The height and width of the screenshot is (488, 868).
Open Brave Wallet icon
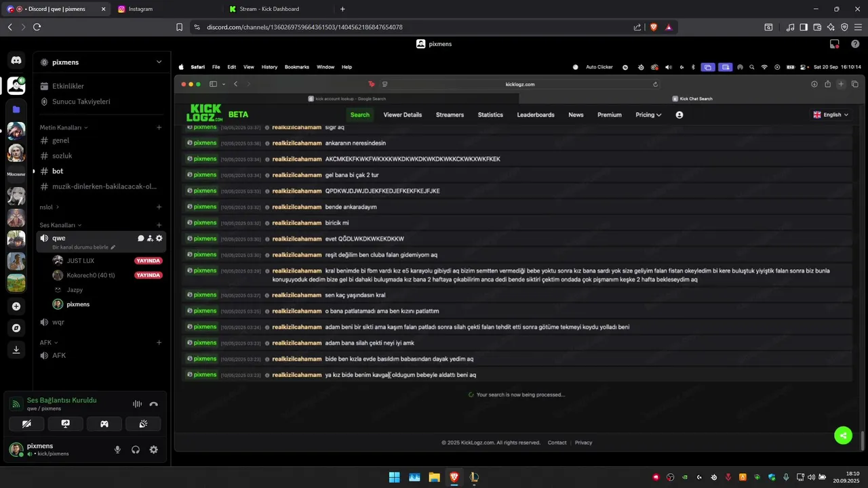coord(817,27)
